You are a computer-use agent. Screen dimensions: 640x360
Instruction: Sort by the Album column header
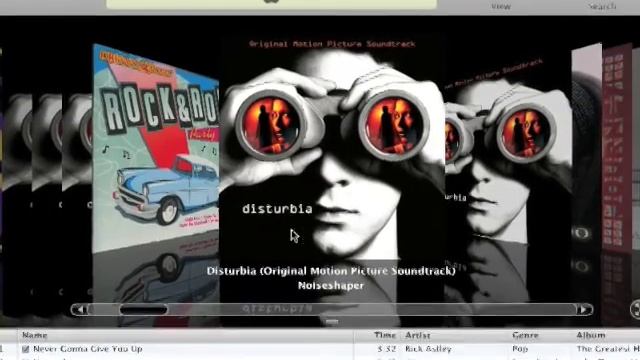[591, 335]
